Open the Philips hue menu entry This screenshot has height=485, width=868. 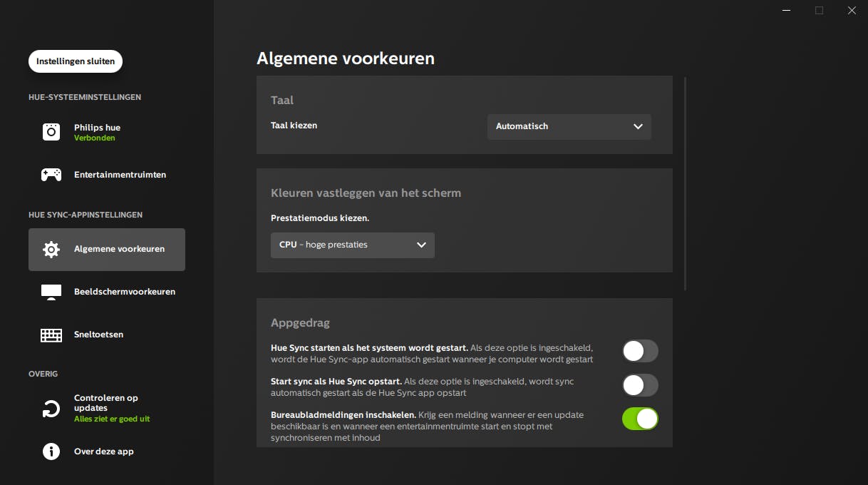(x=107, y=132)
